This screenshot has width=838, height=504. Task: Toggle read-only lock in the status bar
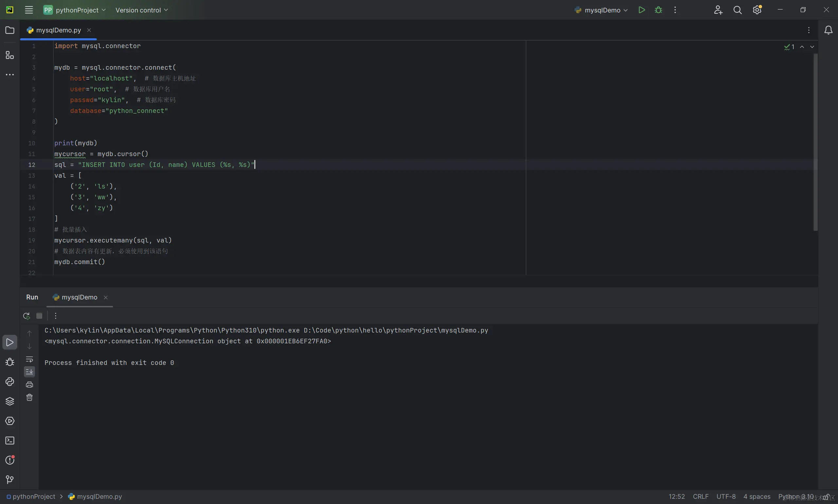click(826, 497)
